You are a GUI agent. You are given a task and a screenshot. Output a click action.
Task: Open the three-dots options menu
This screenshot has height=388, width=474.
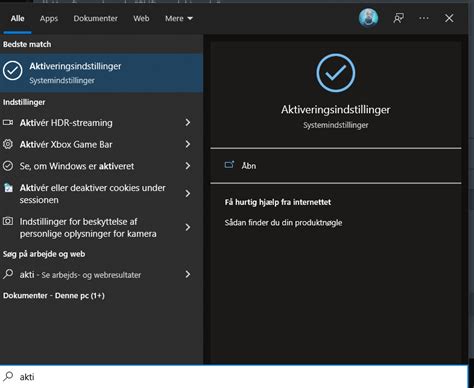[x=424, y=18]
